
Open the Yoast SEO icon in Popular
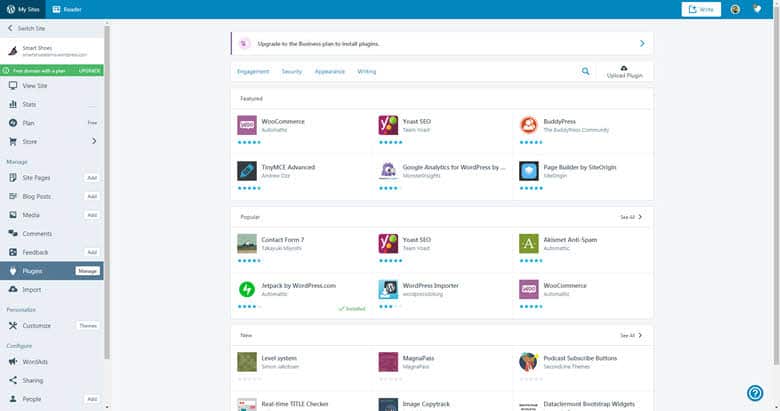tap(388, 243)
